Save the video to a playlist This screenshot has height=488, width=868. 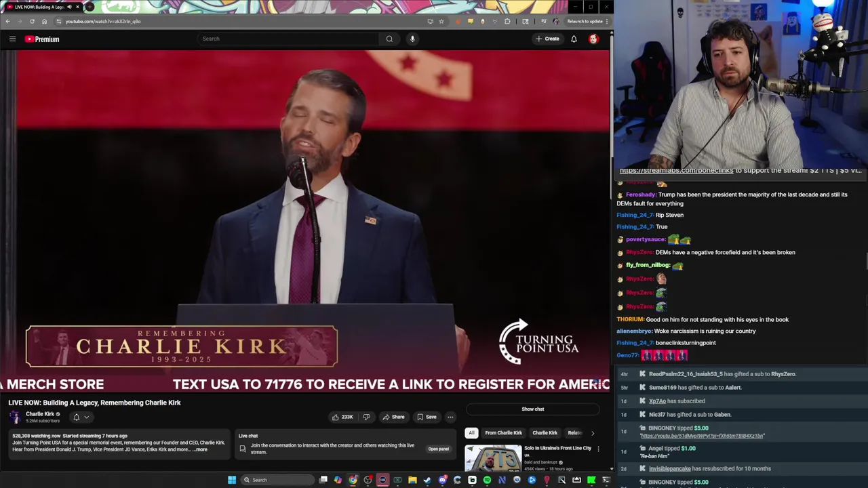[427, 417]
